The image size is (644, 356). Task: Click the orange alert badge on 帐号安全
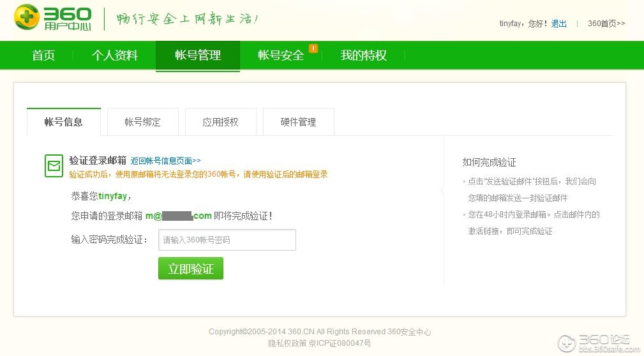click(313, 48)
